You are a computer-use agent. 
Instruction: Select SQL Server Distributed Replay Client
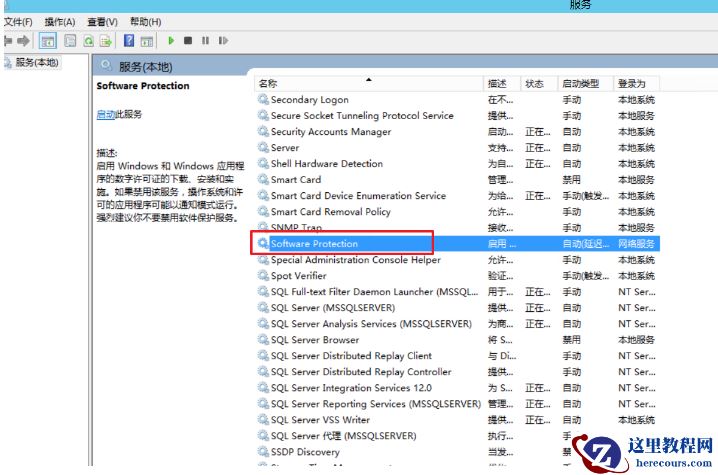click(x=458, y=356)
